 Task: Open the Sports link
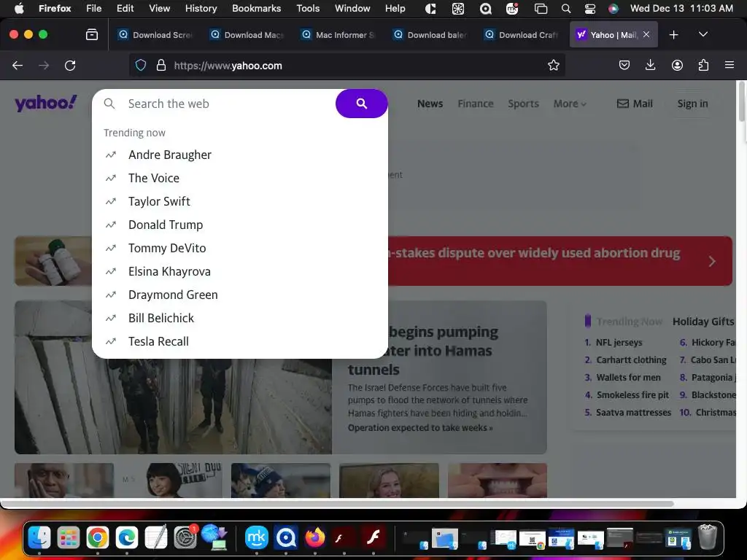pos(523,104)
